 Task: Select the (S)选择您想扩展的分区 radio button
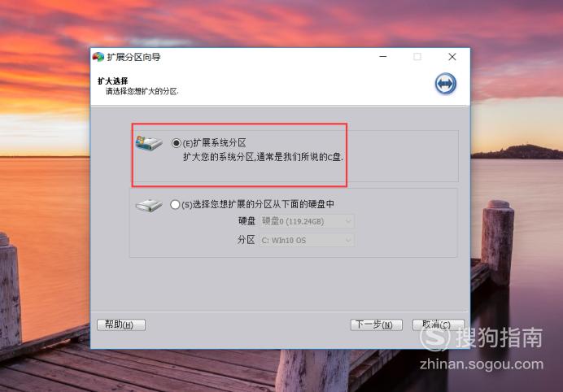point(175,205)
